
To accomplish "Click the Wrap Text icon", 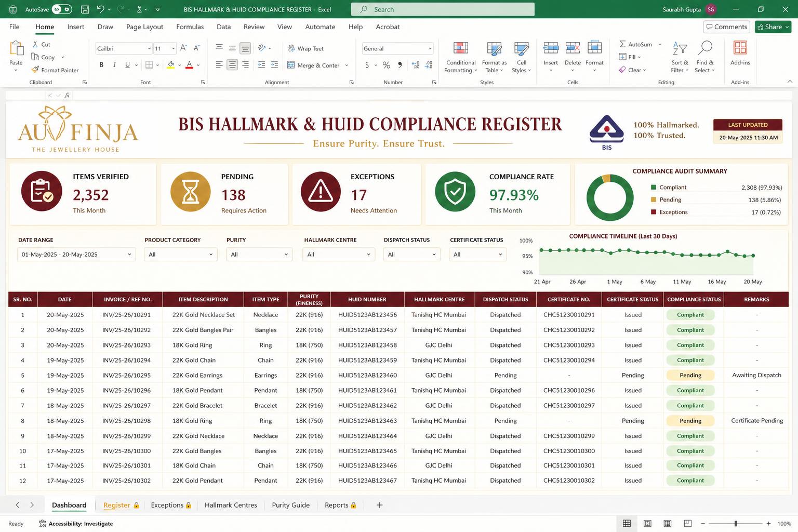I will coord(291,48).
